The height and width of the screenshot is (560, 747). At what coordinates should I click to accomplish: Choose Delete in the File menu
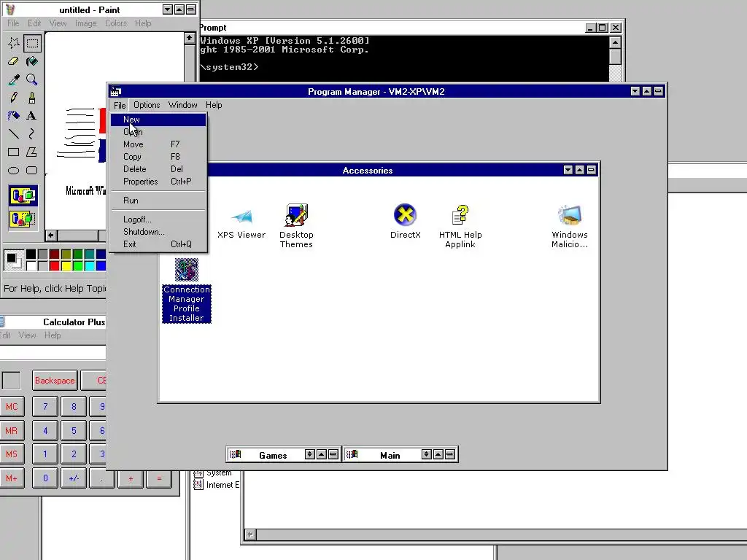158,169
